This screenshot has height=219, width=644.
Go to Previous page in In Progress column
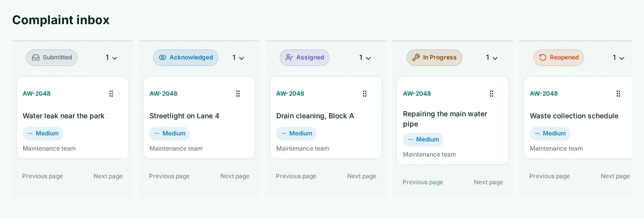point(423,182)
